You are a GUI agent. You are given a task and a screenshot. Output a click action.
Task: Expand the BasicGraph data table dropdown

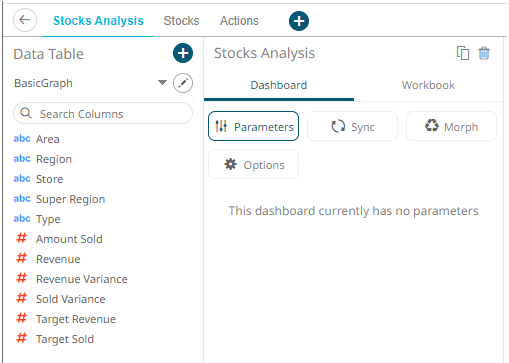point(162,82)
